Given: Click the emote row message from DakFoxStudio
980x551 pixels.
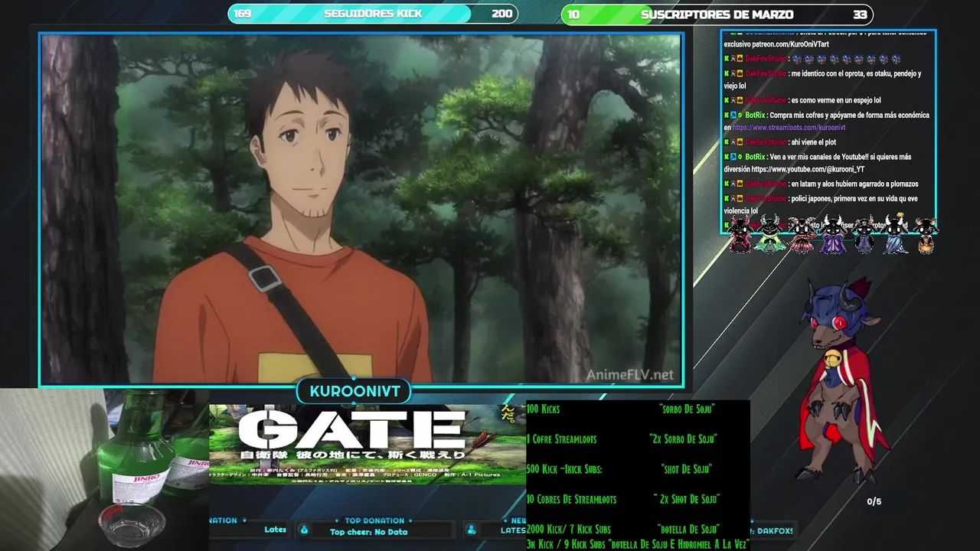Looking at the screenshot, I should (x=813, y=59).
